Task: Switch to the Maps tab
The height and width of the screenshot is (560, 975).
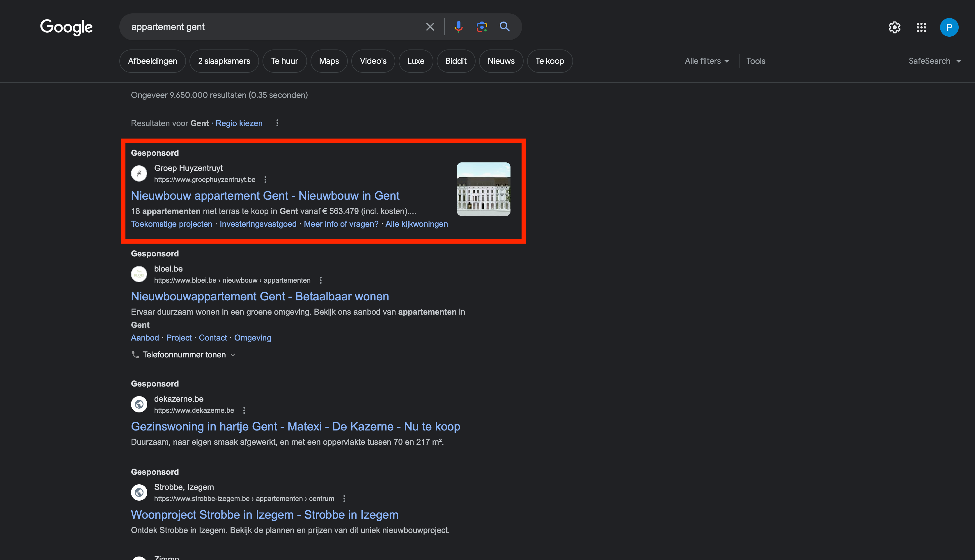Action: tap(329, 61)
